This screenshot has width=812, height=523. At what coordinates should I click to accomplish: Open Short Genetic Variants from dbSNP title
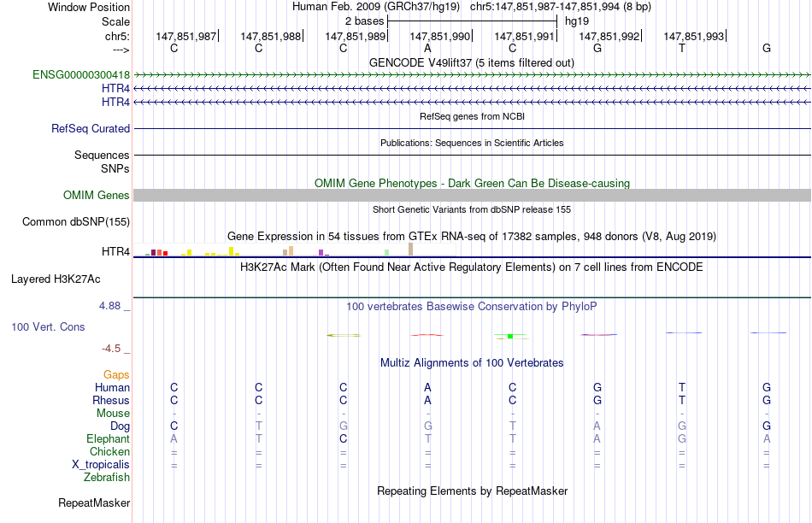point(472,209)
